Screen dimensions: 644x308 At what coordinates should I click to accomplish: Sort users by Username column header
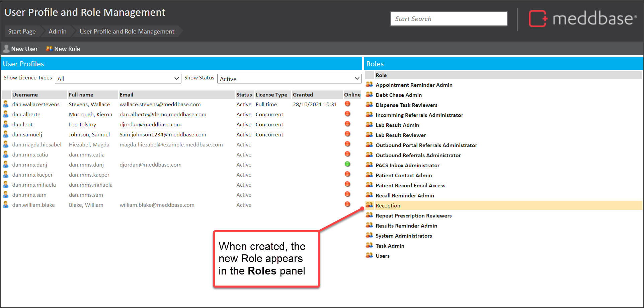pos(25,95)
